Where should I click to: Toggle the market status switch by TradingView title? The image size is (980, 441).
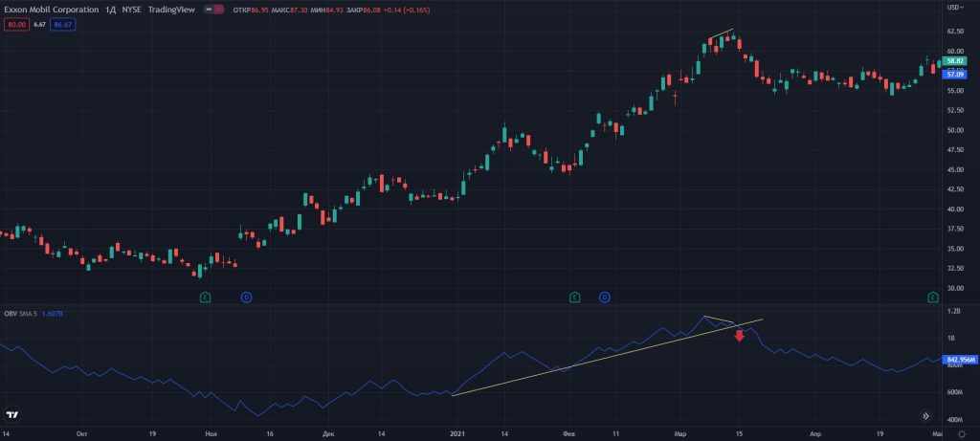[x=214, y=10]
